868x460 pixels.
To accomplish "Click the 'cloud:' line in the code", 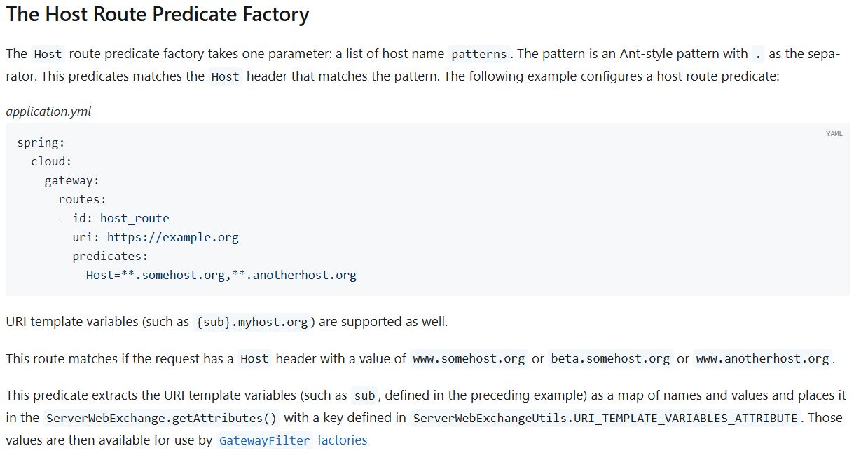I will click(x=51, y=161).
